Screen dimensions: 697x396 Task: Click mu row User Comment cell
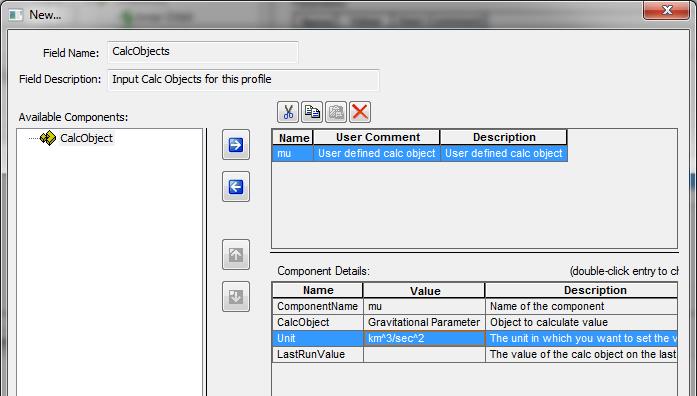click(377, 153)
